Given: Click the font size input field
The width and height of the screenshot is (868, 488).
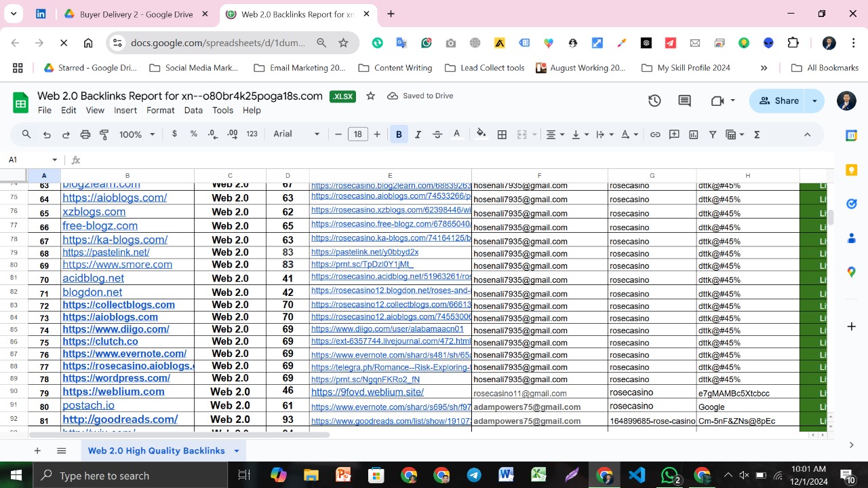Looking at the screenshot, I should pos(357,134).
